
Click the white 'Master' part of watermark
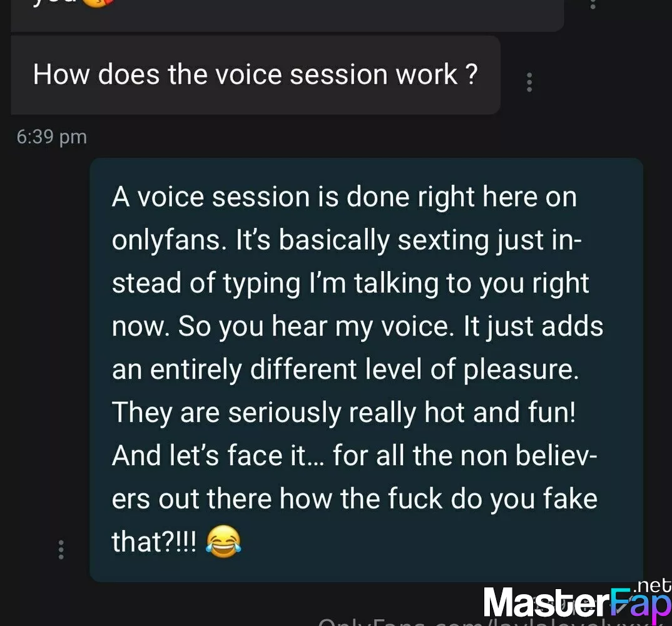click(546, 603)
